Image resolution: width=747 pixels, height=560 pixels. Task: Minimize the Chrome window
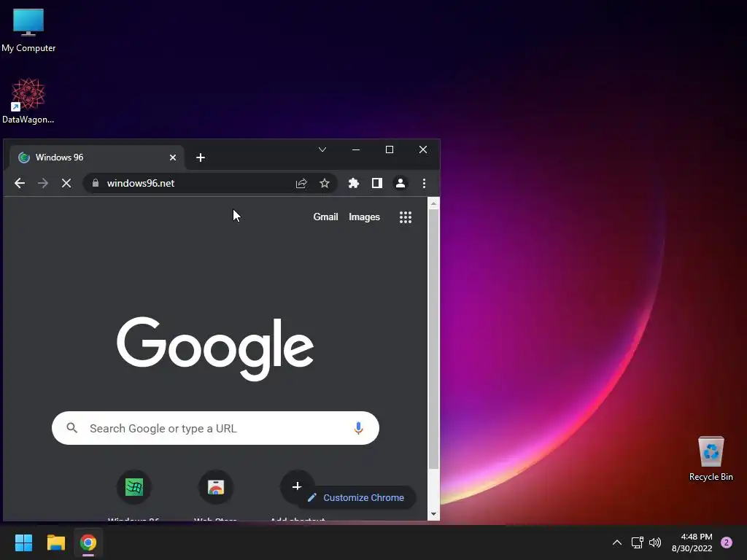point(356,149)
